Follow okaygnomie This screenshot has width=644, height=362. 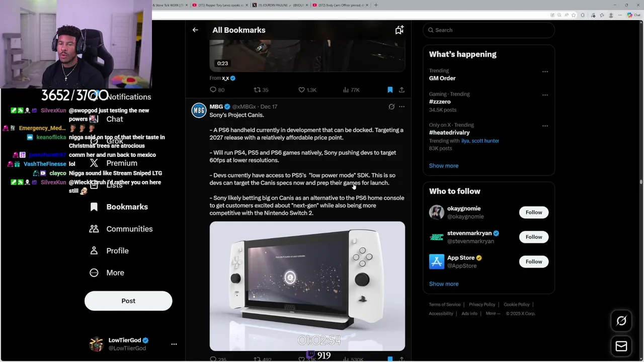click(534, 213)
